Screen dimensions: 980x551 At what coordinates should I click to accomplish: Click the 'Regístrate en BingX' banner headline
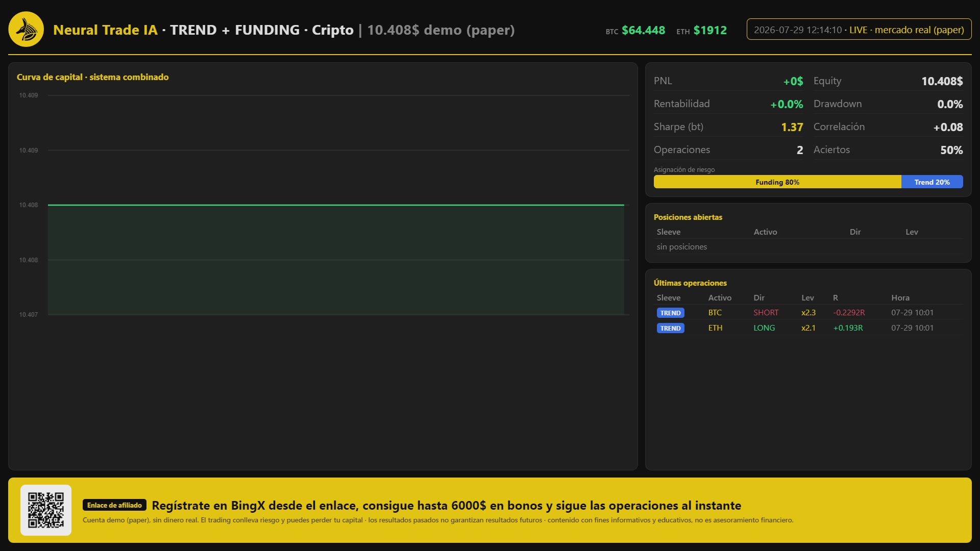pos(446,506)
